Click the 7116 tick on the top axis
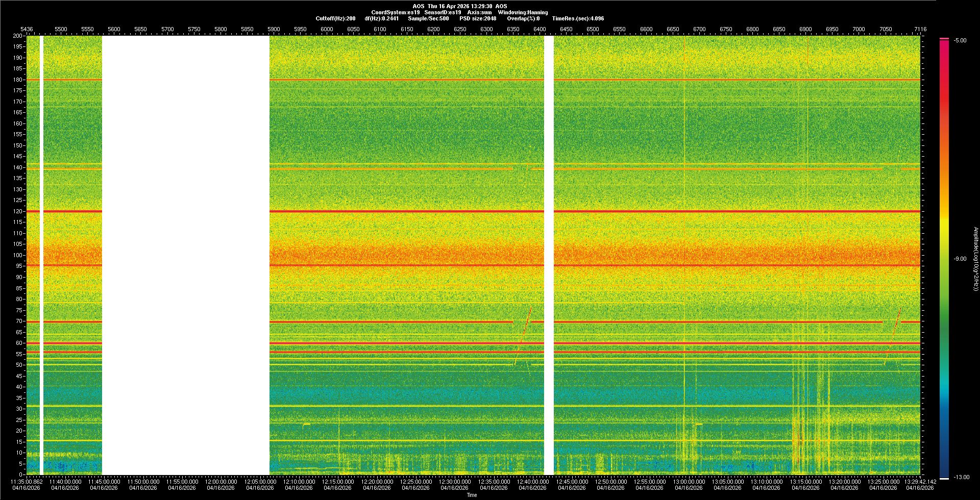Screen dimensions: 980x500 coord(920,29)
